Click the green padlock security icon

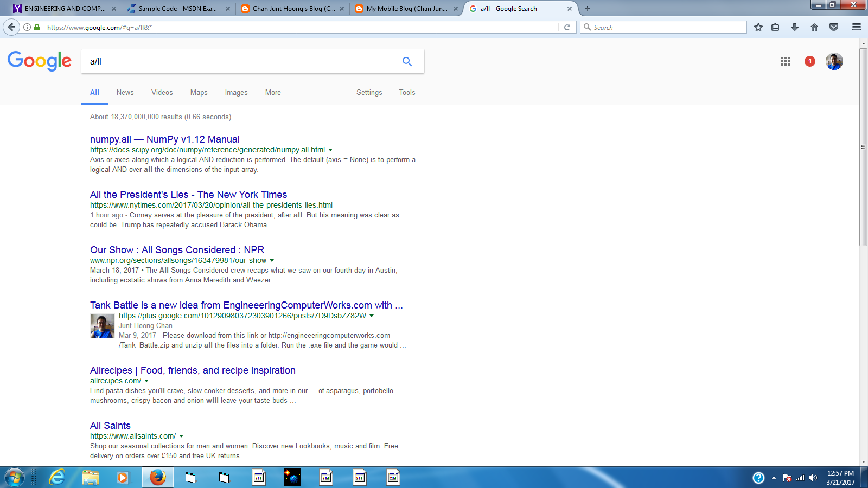coord(37,27)
